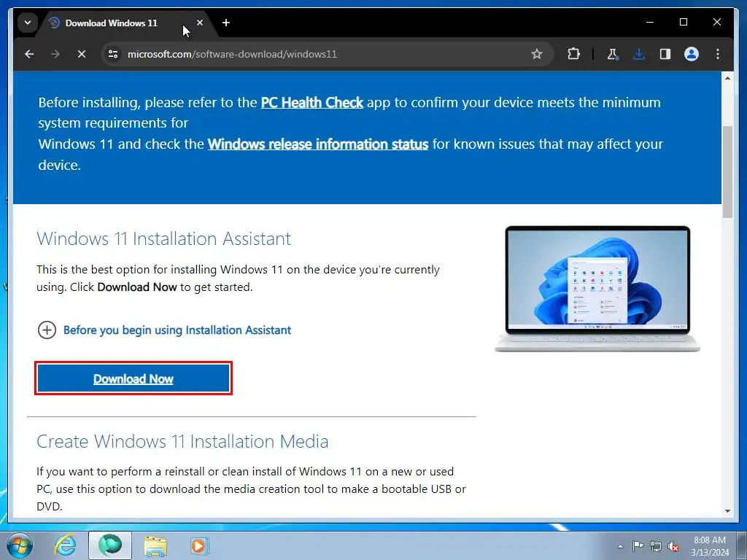Close the Download Windows 11 tab

pos(200,23)
